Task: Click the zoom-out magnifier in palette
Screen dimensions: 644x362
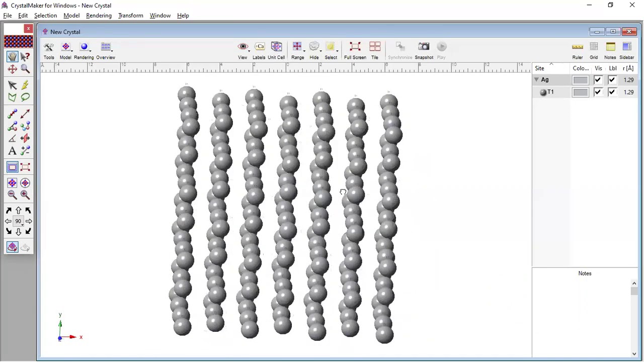Action: [x=12, y=195]
